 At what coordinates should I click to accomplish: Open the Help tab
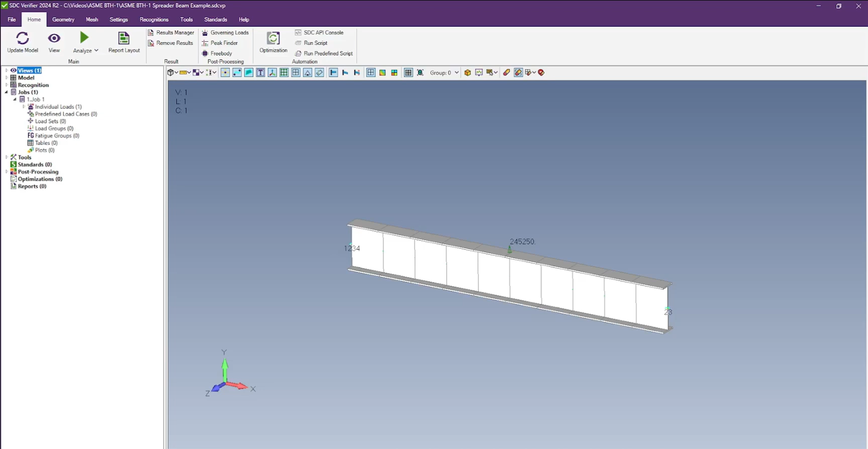pos(244,20)
